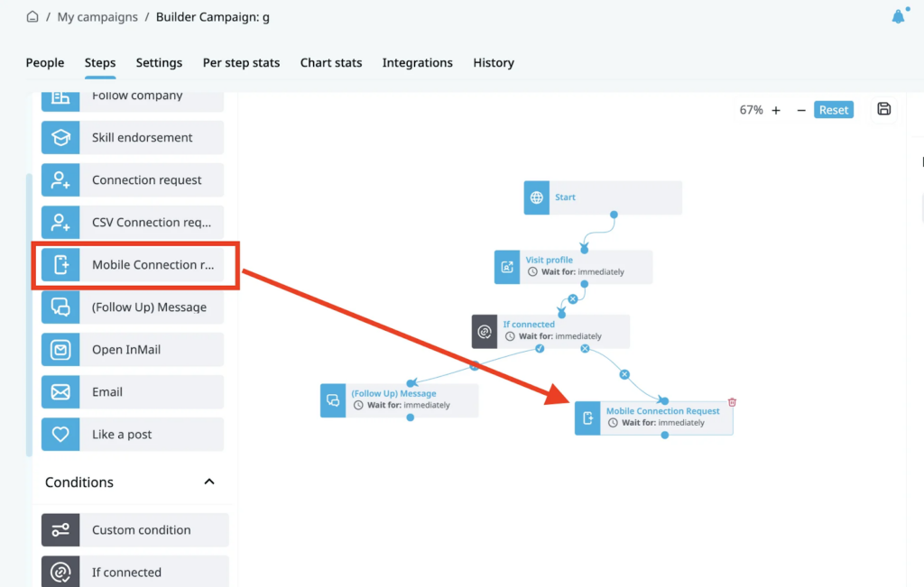924x587 pixels.
Task: Click the Skill endorsement graduation cap icon
Action: click(x=60, y=138)
